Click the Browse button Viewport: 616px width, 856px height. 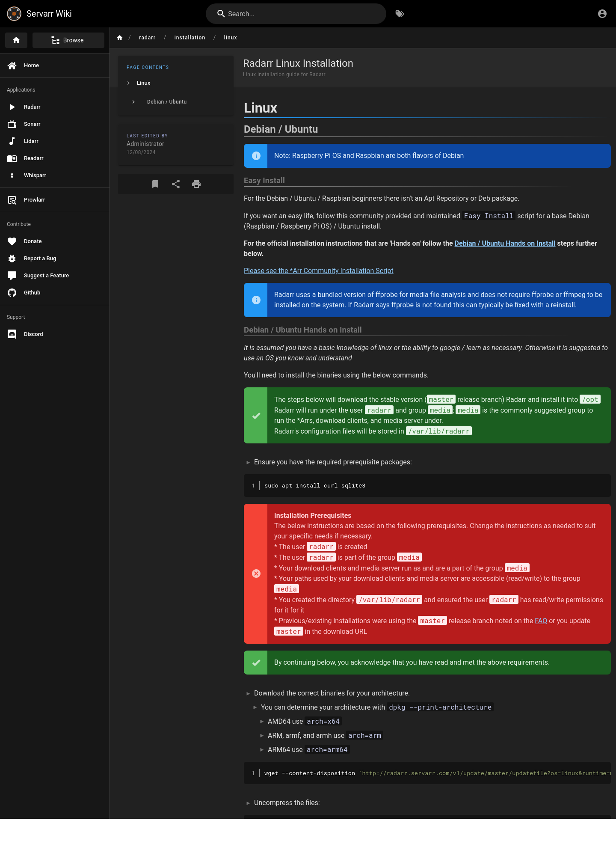point(68,40)
